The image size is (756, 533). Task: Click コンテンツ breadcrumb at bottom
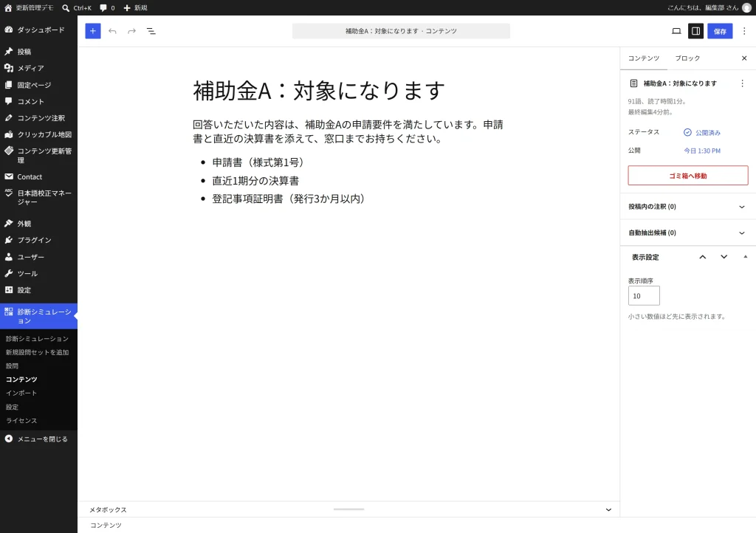pos(106,526)
